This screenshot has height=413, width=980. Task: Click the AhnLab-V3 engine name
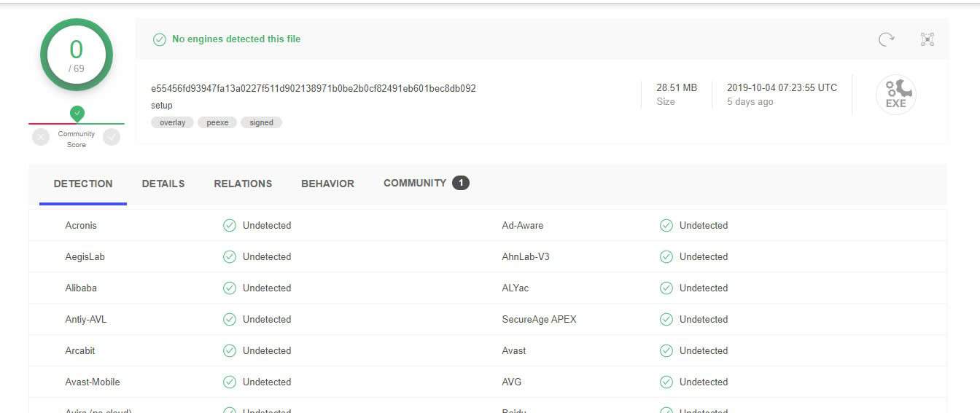pyautogui.click(x=526, y=256)
